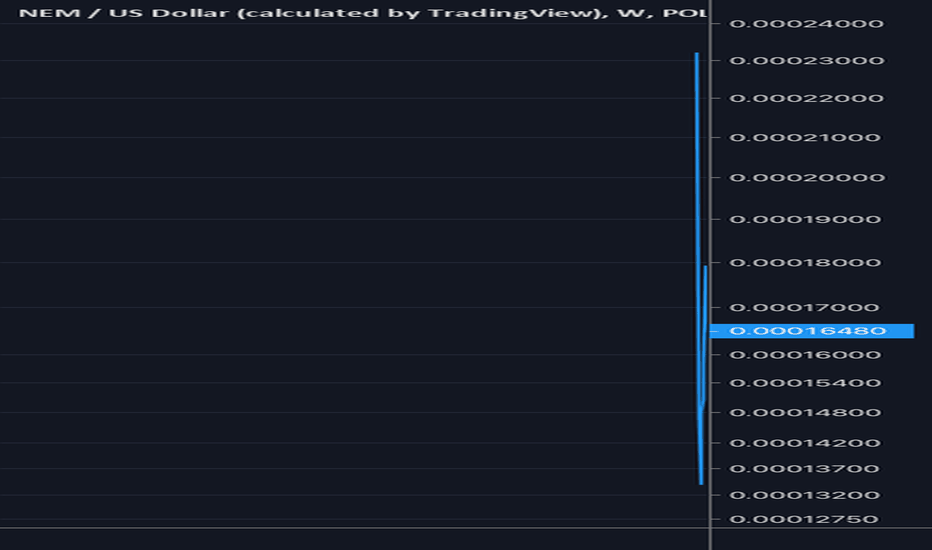
Task: Click the 0.00012750 price axis label
Action: [x=804, y=518]
